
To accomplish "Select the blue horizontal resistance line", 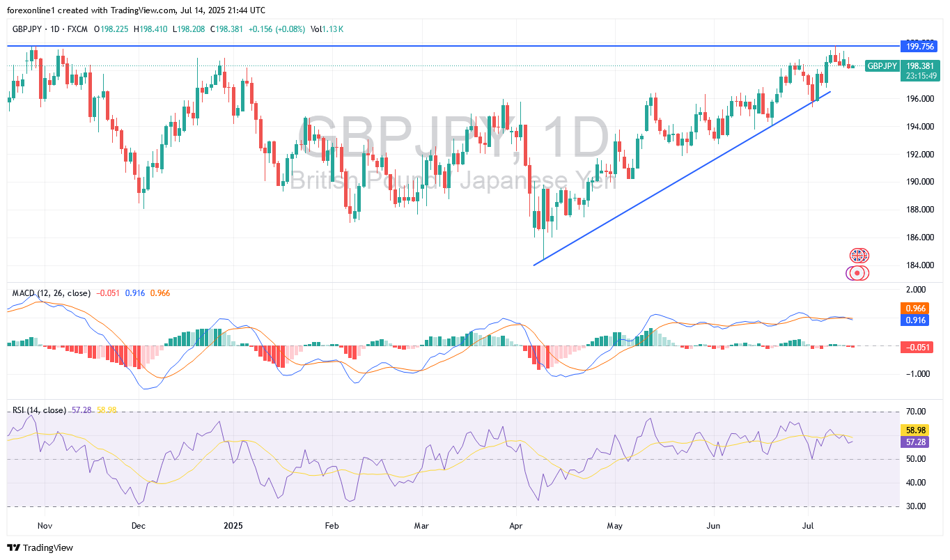I will coord(453,46).
